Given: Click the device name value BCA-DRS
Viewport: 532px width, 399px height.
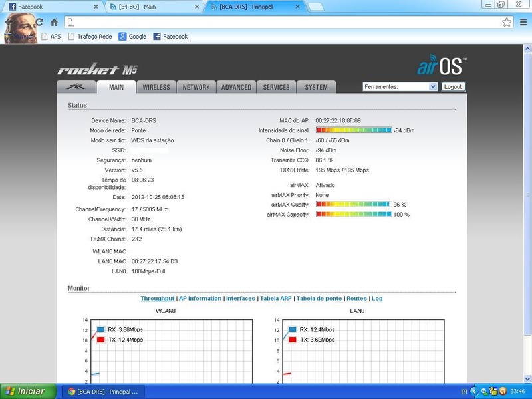Looking at the screenshot, I should point(144,120).
